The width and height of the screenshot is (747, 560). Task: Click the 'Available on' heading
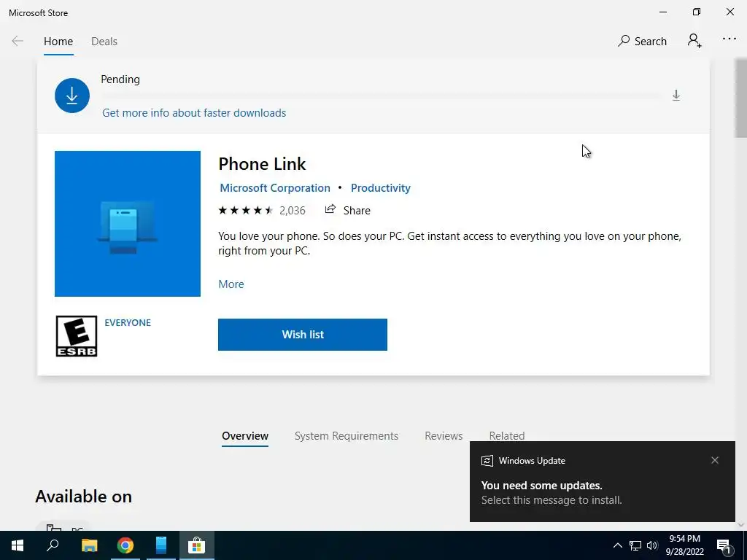tap(83, 496)
